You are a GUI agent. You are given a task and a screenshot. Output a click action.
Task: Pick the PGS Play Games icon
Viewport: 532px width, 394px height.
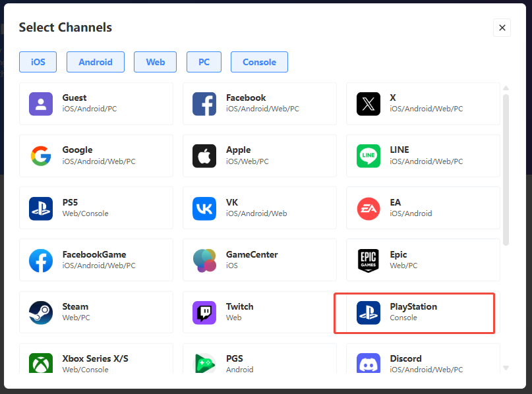(x=204, y=363)
